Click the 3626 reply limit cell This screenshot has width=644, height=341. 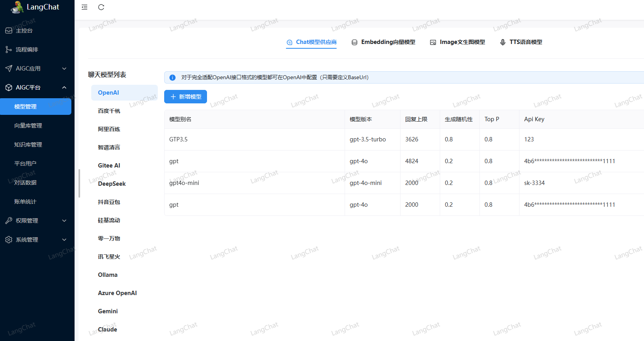coord(420,139)
